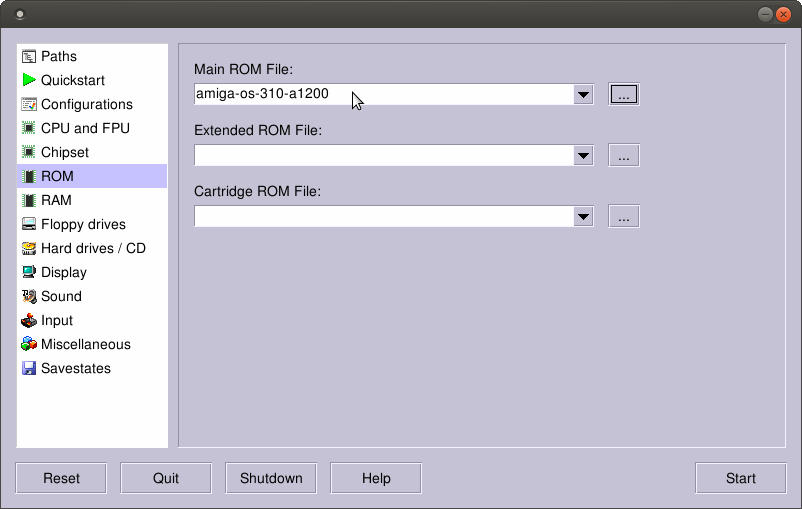Browse for Main ROM file with ... button
802x509 pixels.
(x=623, y=95)
